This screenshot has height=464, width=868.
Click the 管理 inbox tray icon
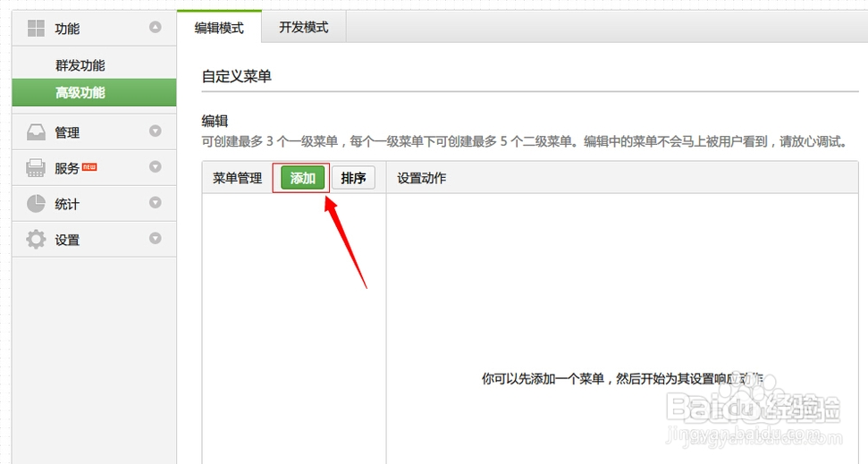pos(36,132)
